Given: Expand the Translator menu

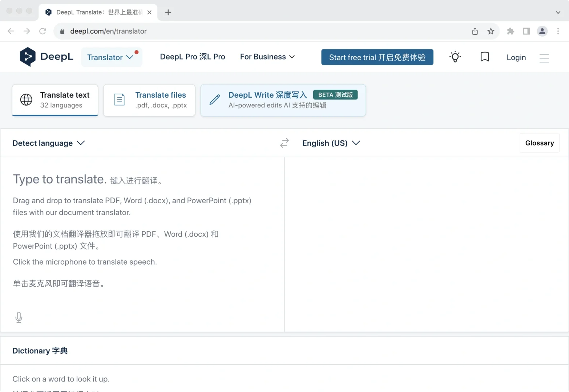Looking at the screenshot, I should click(112, 57).
